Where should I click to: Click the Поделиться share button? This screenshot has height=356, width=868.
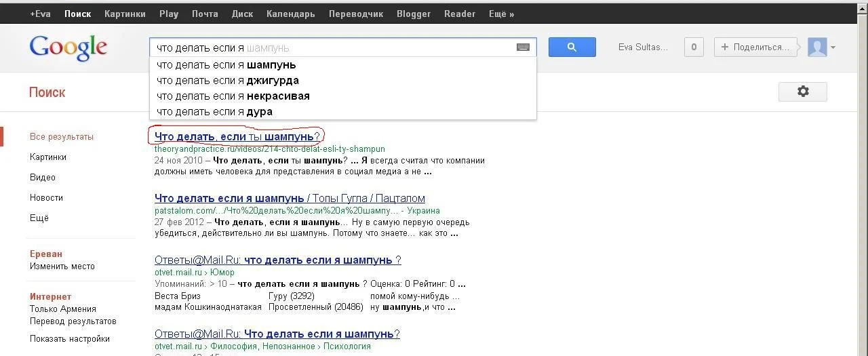click(755, 47)
